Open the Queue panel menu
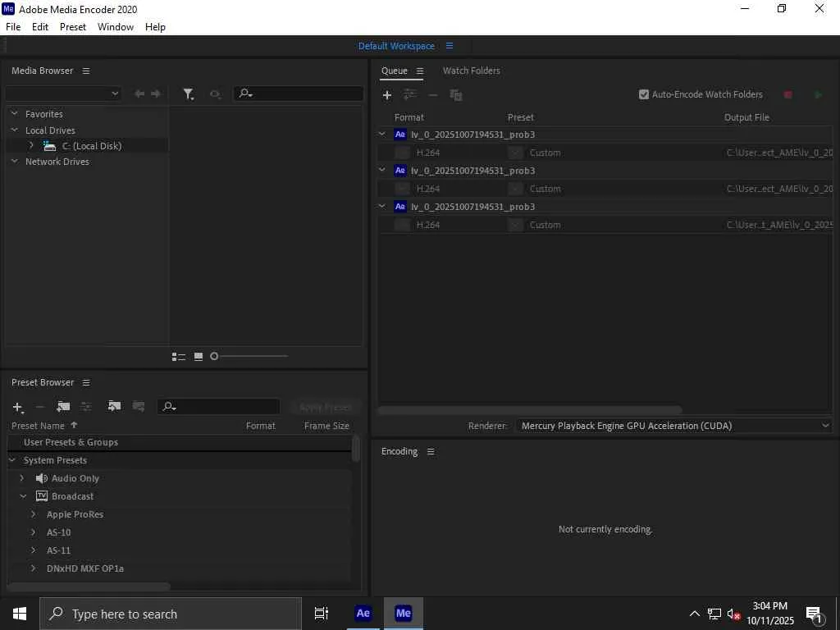Image resolution: width=840 pixels, height=630 pixels. [x=420, y=71]
